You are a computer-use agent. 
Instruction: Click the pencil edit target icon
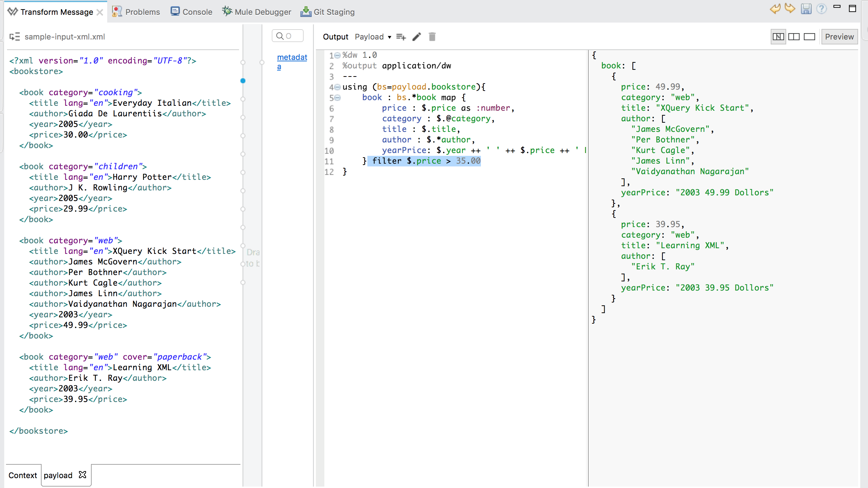click(x=417, y=37)
